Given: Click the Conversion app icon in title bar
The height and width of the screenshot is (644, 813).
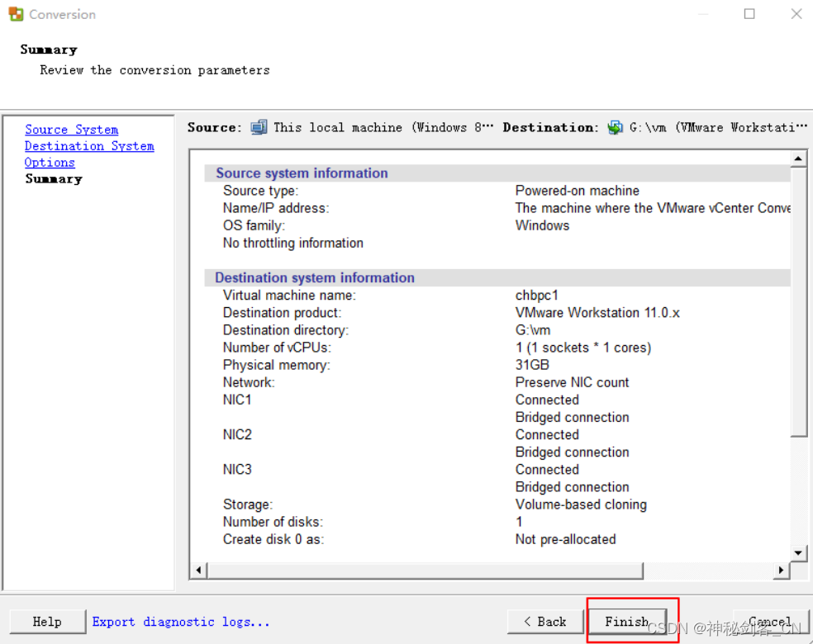Looking at the screenshot, I should coord(16,14).
